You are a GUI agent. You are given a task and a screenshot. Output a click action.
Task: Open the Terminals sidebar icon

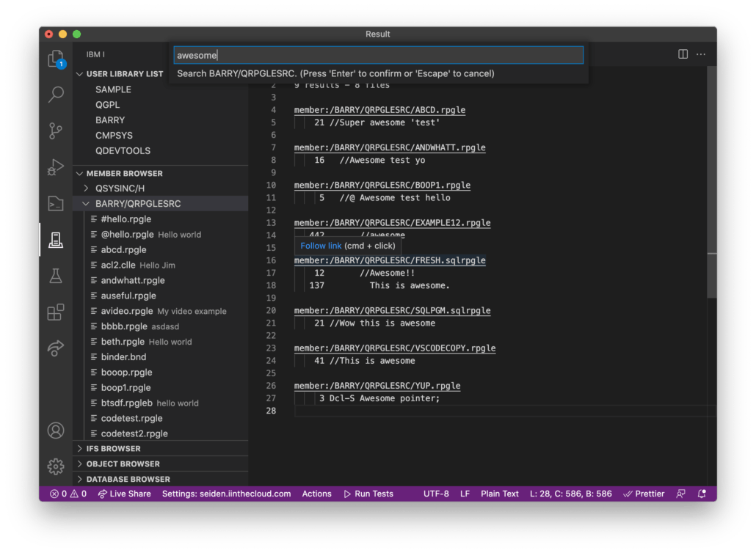coord(56,203)
